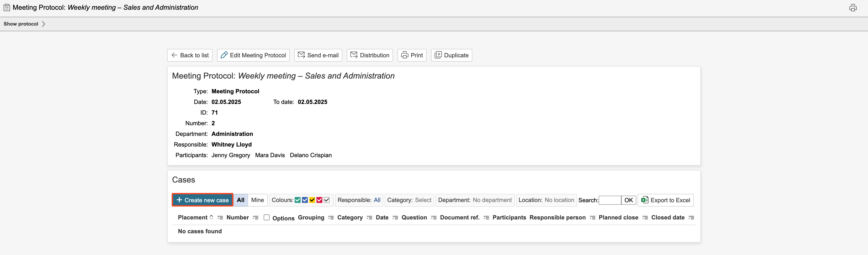Click the search OK button

click(x=628, y=200)
